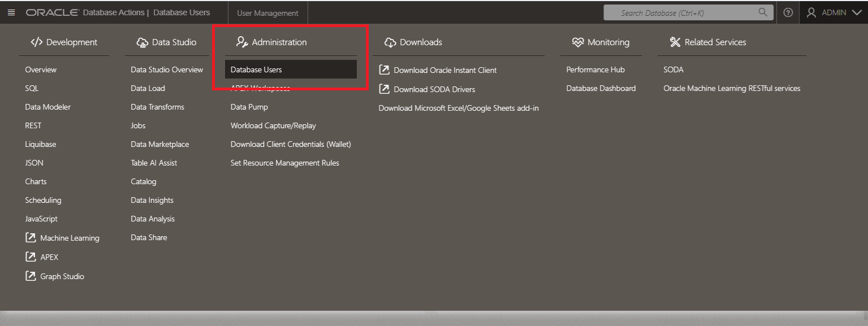Click Download Oracle Instant Client text
The image size is (868, 326).
point(445,70)
